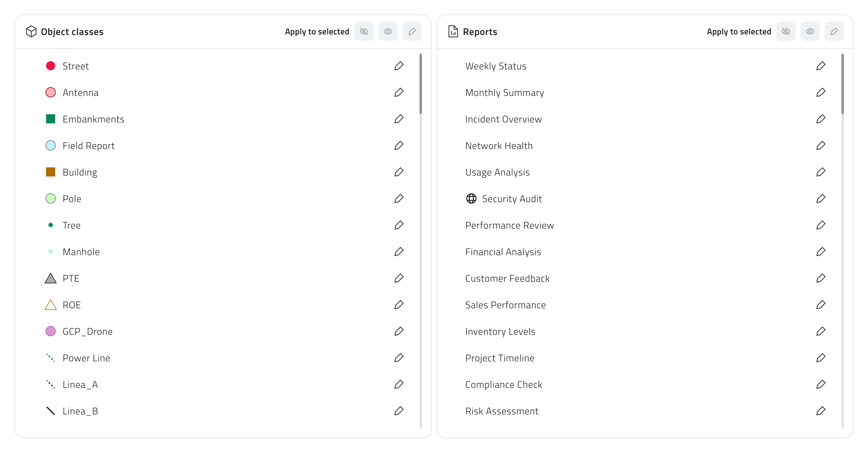This screenshot has width=868, height=453.
Task: Click the edit pencil for Risk Assessment
Action: pos(821,411)
